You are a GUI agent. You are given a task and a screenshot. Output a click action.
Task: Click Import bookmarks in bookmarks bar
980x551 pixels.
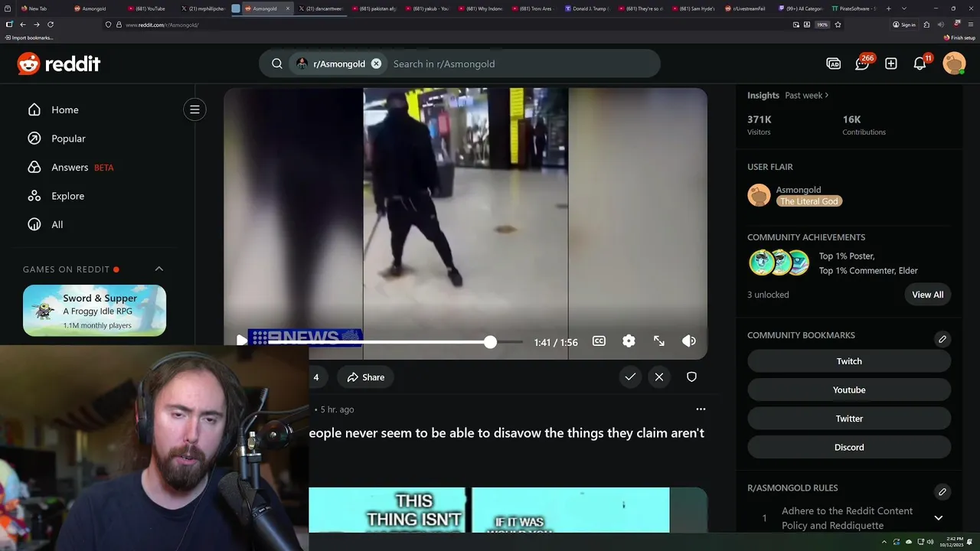28,37
